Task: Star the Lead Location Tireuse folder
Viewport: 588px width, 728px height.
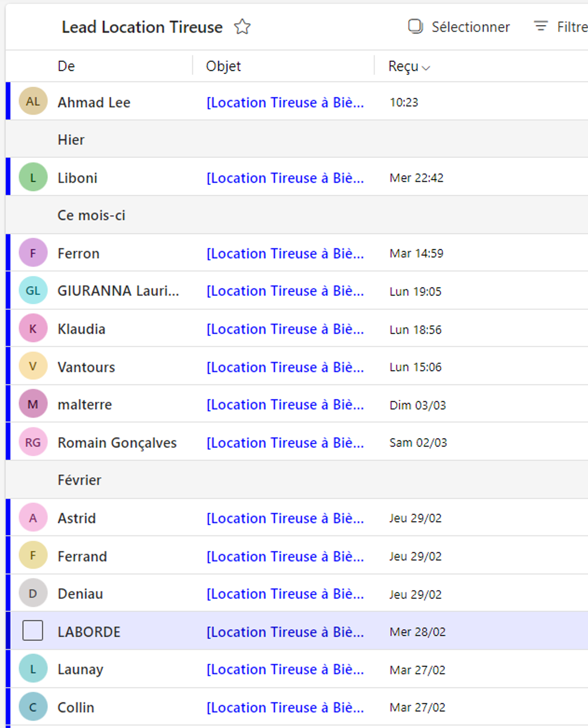Action: 242,27
